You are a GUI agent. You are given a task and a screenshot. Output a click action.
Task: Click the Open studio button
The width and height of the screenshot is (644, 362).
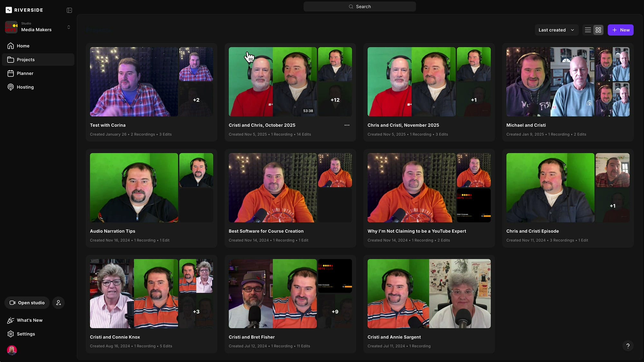pos(27,302)
